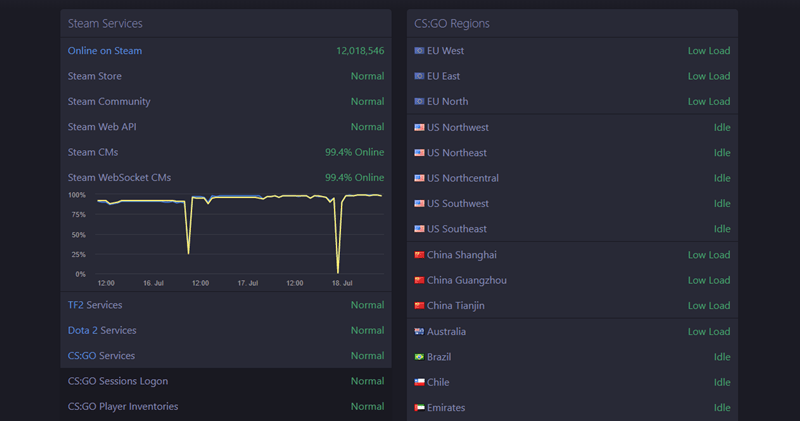Click Steam Community Normal status
This screenshot has width=800, height=421.
[367, 102]
